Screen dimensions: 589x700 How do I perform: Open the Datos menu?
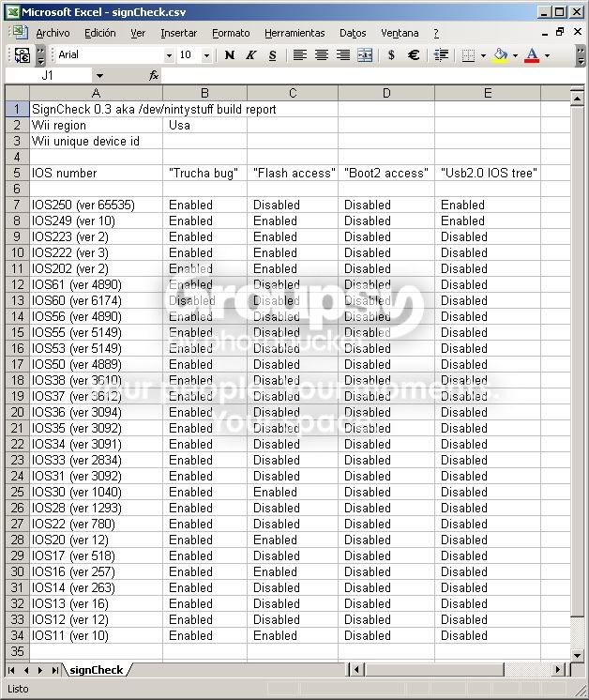[x=353, y=33]
